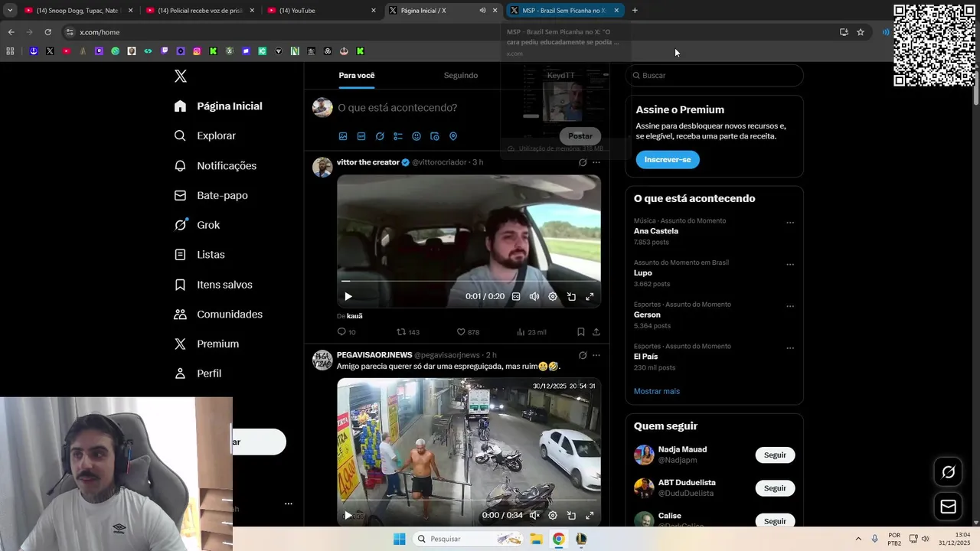Image resolution: width=980 pixels, height=551 pixels.
Task: Open more options for Lupo trend
Action: 790,265
